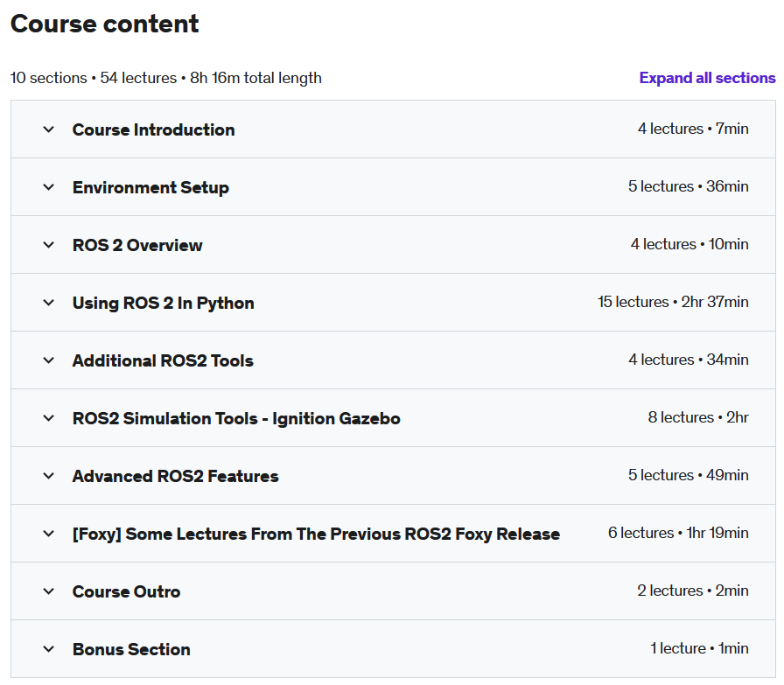Image resolution: width=784 pixels, height=685 pixels.
Task: Expand the ROS 2 Overview chevron
Action: pos(48,245)
